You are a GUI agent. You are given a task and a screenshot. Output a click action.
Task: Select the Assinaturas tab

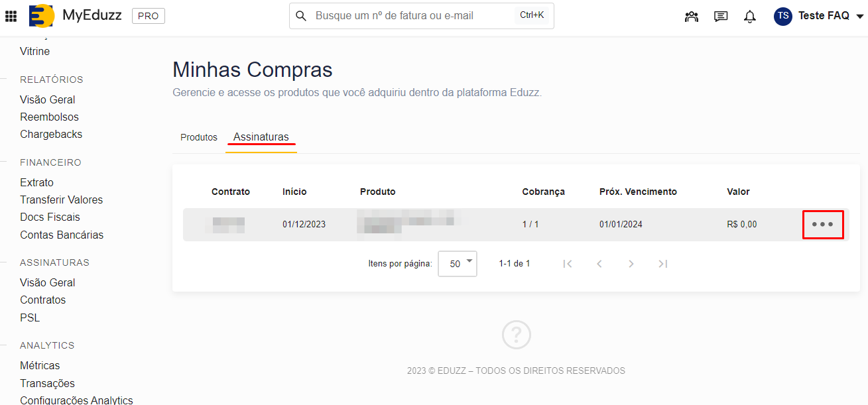pyautogui.click(x=261, y=137)
